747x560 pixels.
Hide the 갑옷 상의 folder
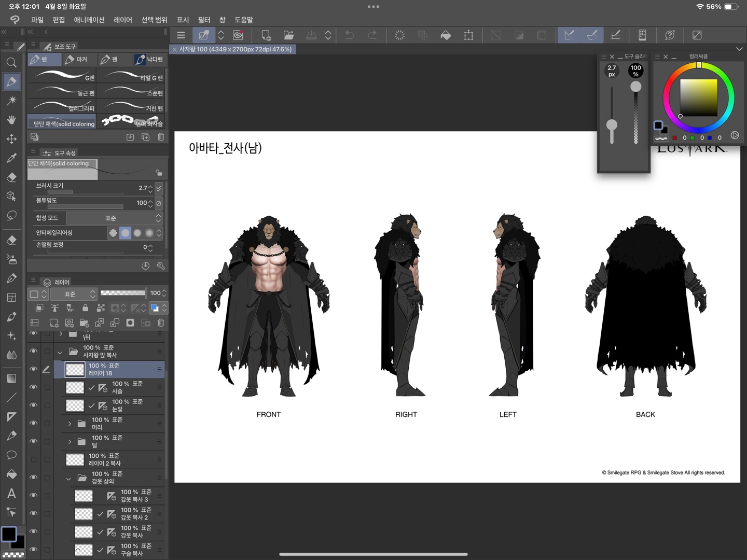[x=33, y=477]
